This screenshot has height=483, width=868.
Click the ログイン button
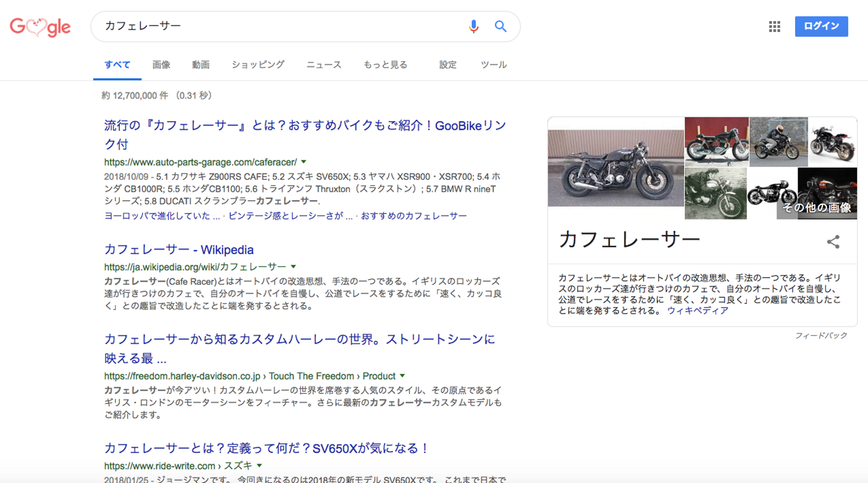[x=821, y=27]
